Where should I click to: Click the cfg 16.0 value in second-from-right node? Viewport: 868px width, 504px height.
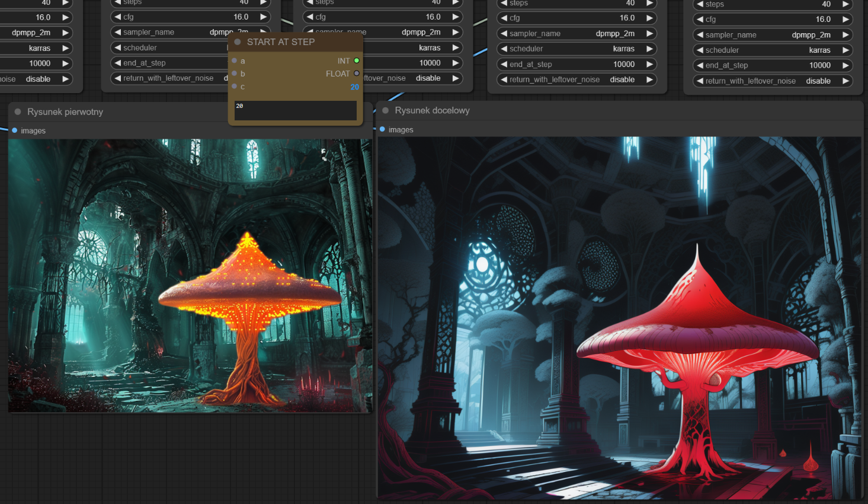pyautogui.click(x=626, y=18)
